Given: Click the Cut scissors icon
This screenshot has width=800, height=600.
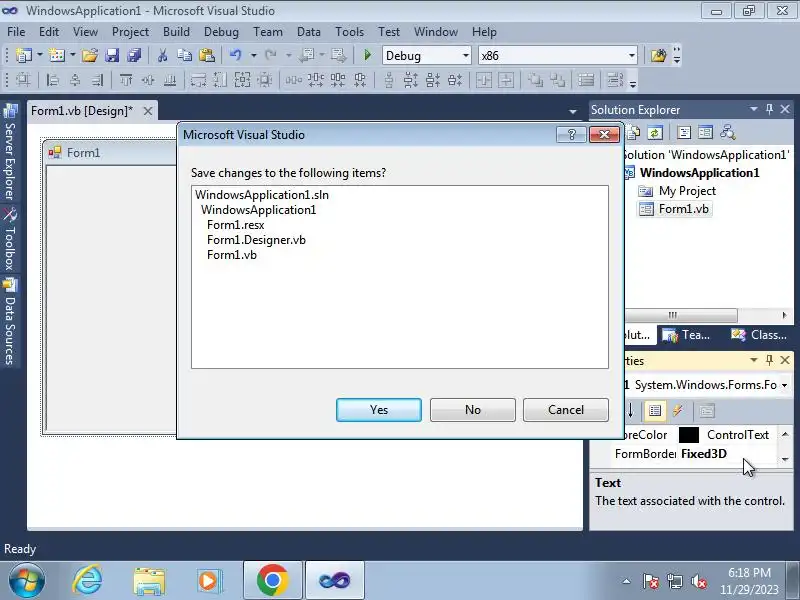Looking at the screenshot, I should (x=162, y=55).
